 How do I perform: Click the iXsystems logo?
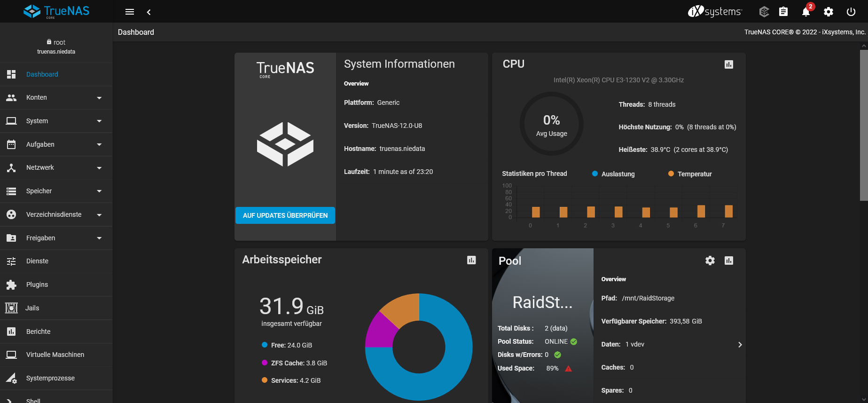[715, 11]
